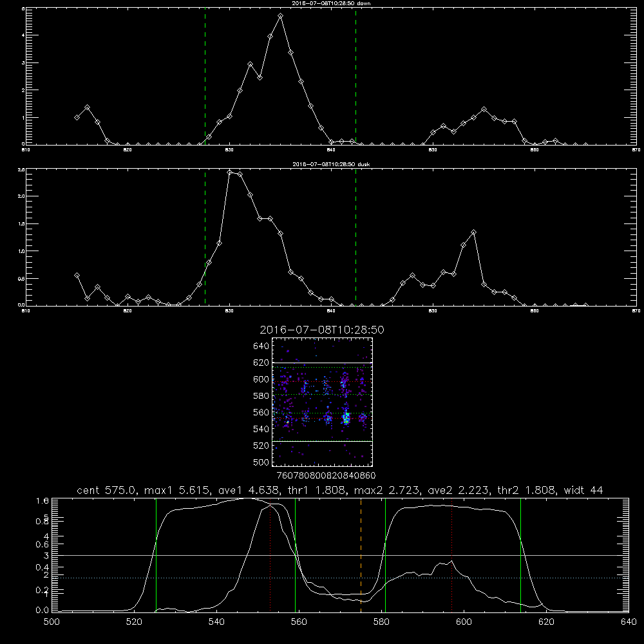Click the first diamond marker of dusk curve
The image size is (644, 644).
click(x=77, y=275)
